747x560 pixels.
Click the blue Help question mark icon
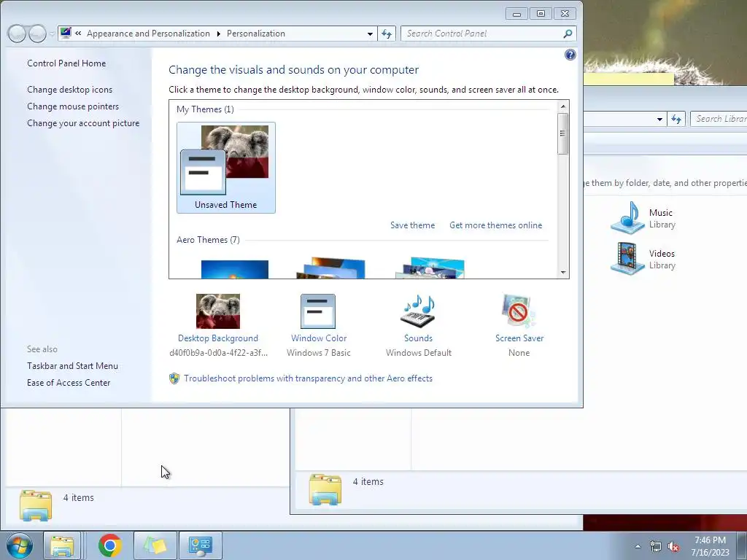click(x=570, y=55)
